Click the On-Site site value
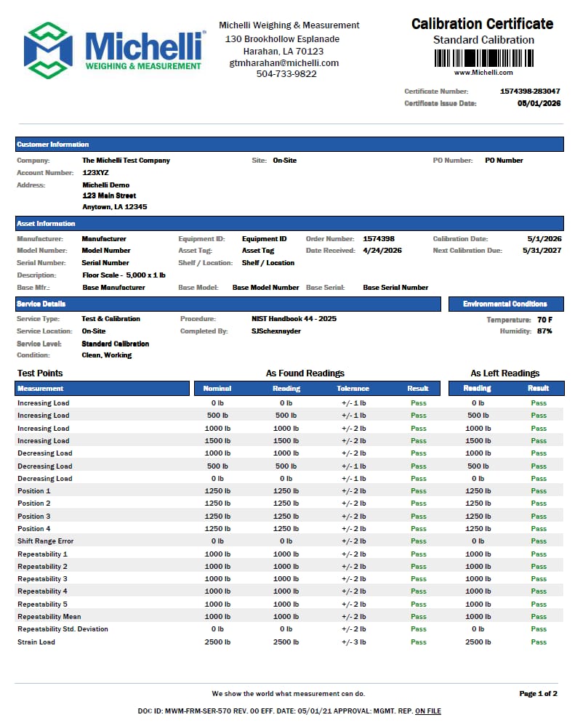The width and height of the screenshot is (575, 728). pyautogui.click(x=285, y=160)
